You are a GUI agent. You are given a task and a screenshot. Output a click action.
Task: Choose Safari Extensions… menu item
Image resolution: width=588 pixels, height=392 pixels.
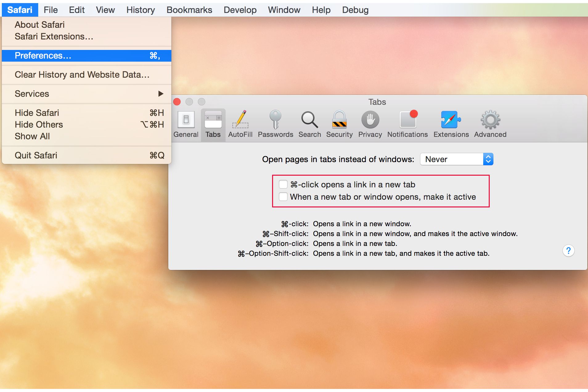[x=87, y=36]
